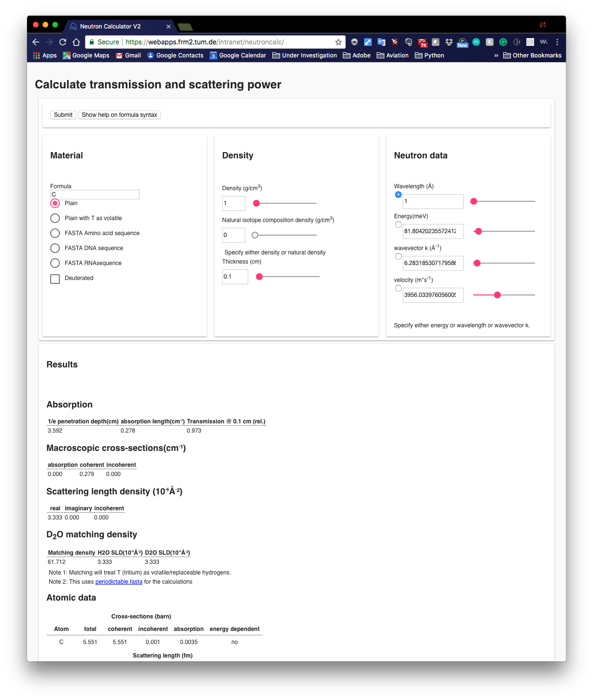The height and width of the screenshot is (700, 593).
Task: Bookmark this page with the star icon
Action: point(339,42)
